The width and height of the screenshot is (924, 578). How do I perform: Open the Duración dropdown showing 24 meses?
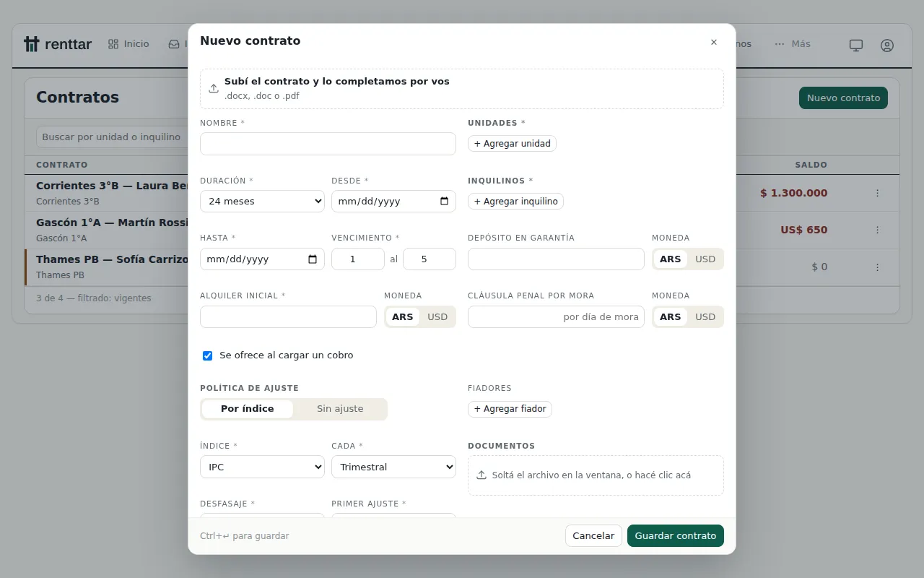(262, 201)
